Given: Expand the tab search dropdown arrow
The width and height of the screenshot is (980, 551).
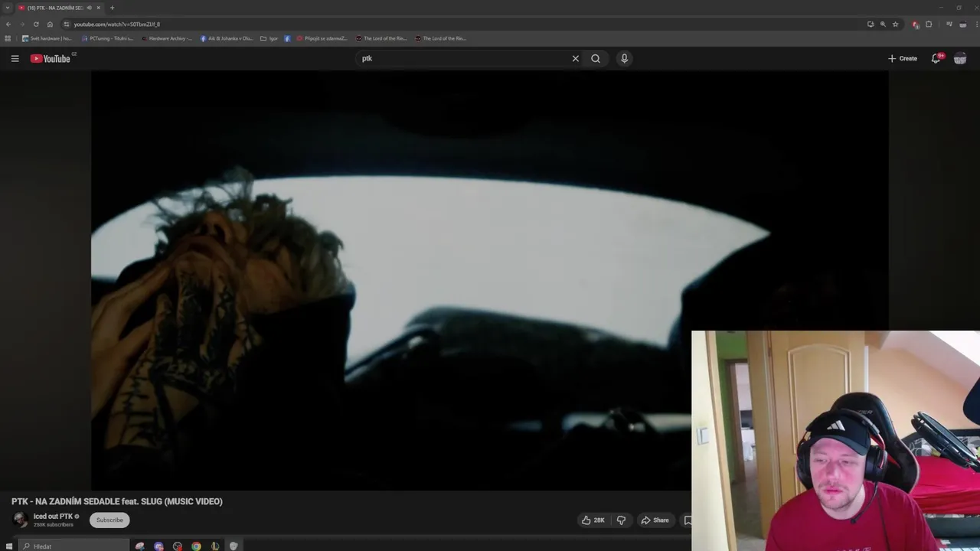Looking at the screenshot, I should coord(8,8).
